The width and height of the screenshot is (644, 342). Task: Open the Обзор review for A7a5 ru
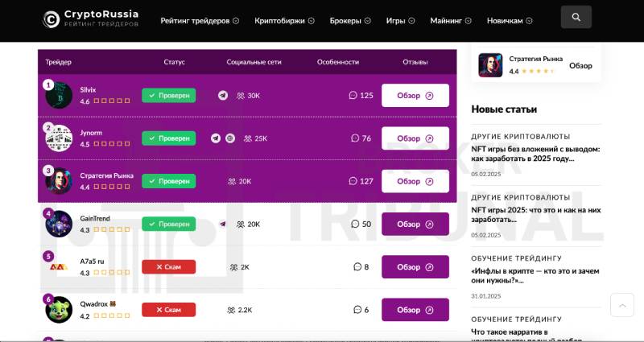click(x=415, y=266)
